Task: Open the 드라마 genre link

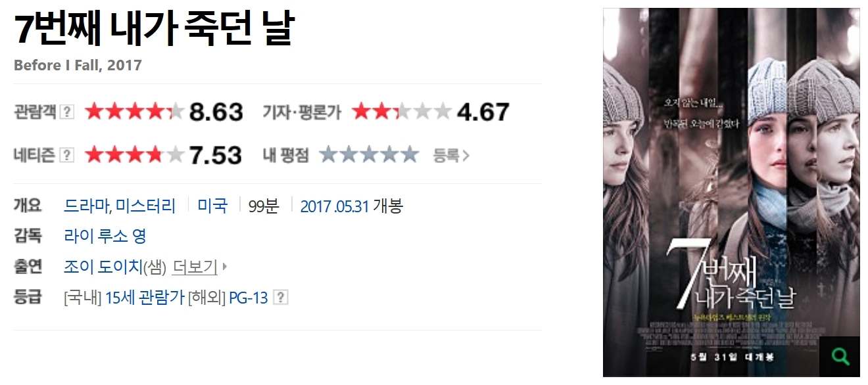Action: pyautogui.click(x=87, y=206)
